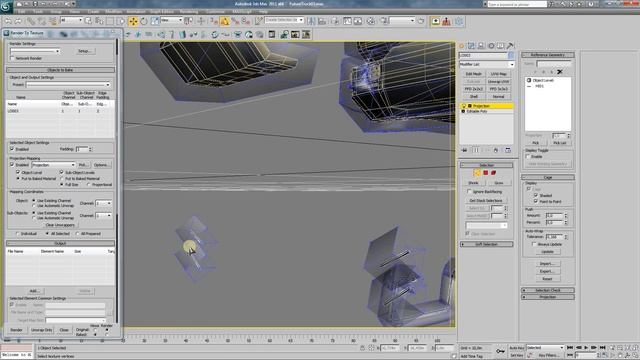Toggle the Sub-Object Levels checkbox
640x360 pixels.
point(62,172)
